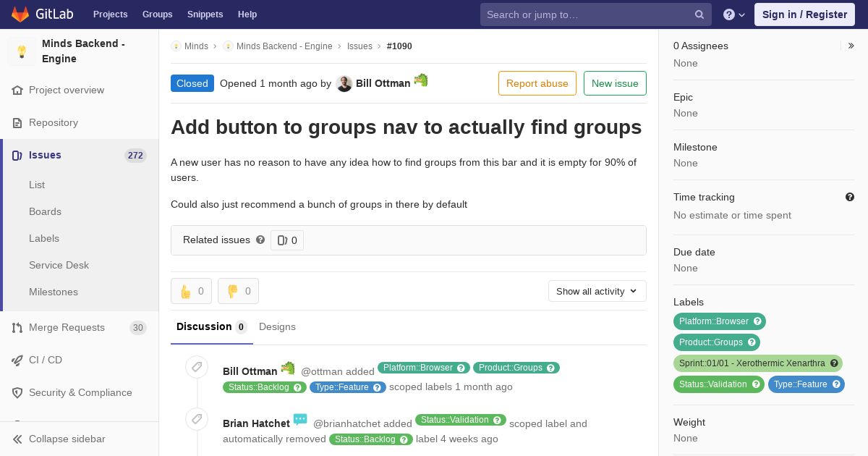The width and height of the screenshot is (868, 456).
Task: Click the Security & Compliance shield icon
Action: click(17, 392)
